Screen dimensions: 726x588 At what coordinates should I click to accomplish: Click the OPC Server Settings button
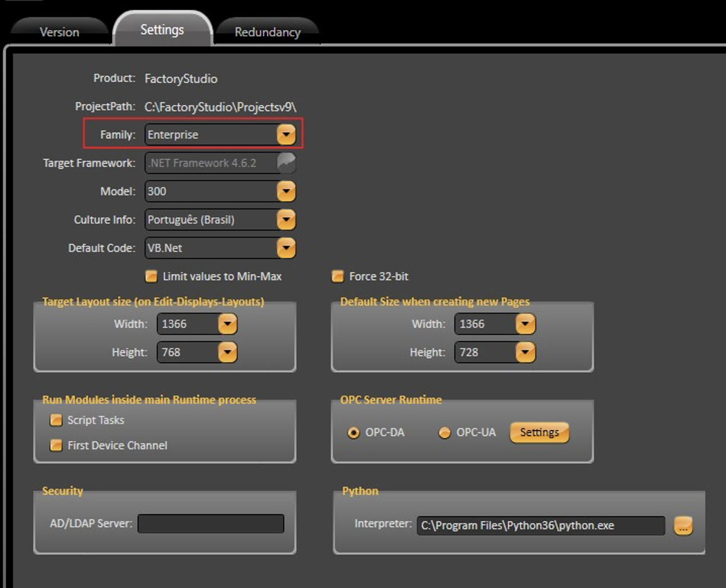tap(539, 432)
